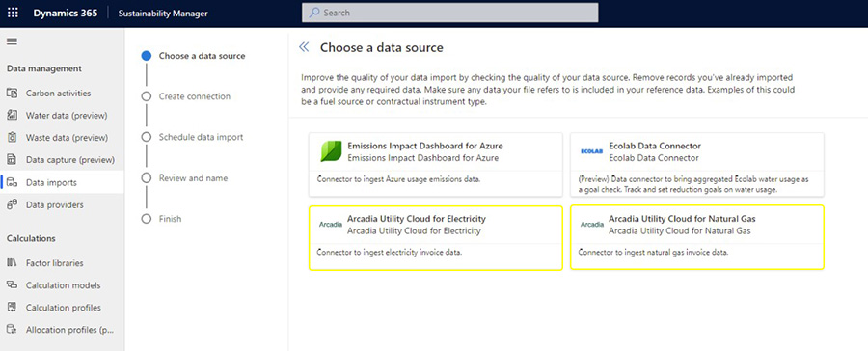Open Data capture (preview) page
This screenshot has height=351, width=868.
pyautogui.click(x=62, y=160)
